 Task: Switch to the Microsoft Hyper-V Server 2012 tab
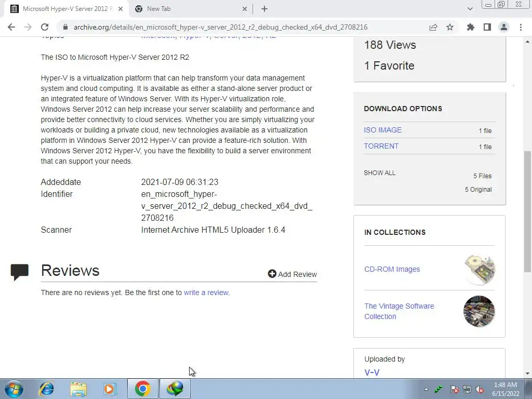[x=66, y=9]
